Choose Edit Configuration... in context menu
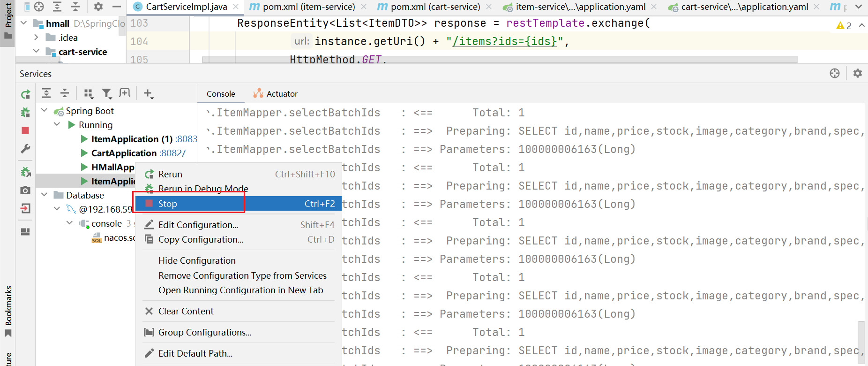 [x=239, y=225]
